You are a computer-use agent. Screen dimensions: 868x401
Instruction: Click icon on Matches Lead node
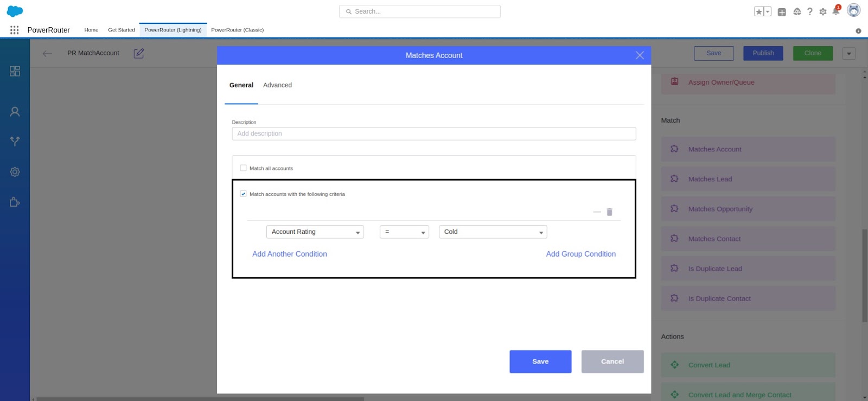coord(674,179)
